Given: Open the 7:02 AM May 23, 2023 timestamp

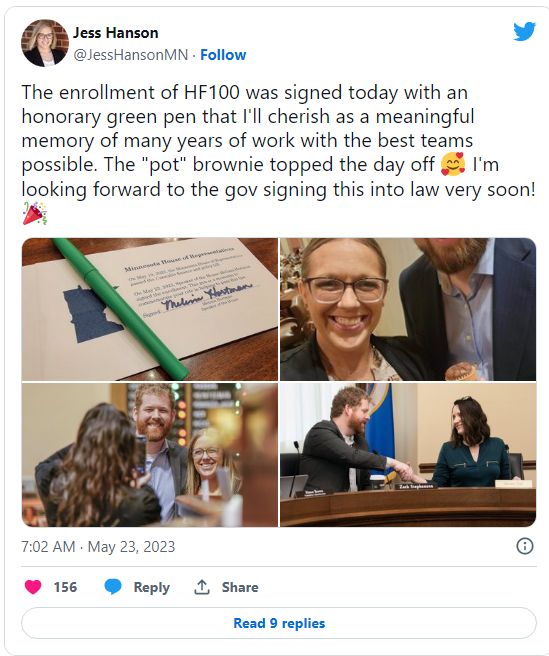Looking at the screenshot, I should point(98,546).
